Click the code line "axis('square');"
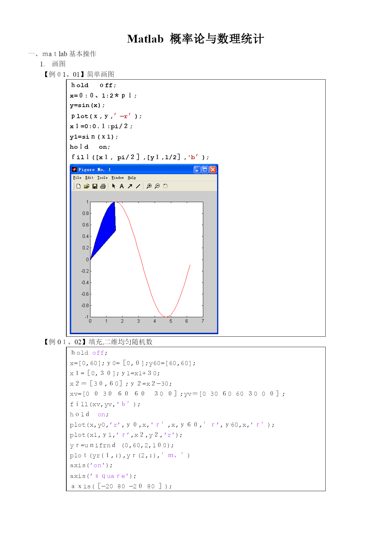The height and width of the screenshot is (554, 392). (x=103, y=476)
